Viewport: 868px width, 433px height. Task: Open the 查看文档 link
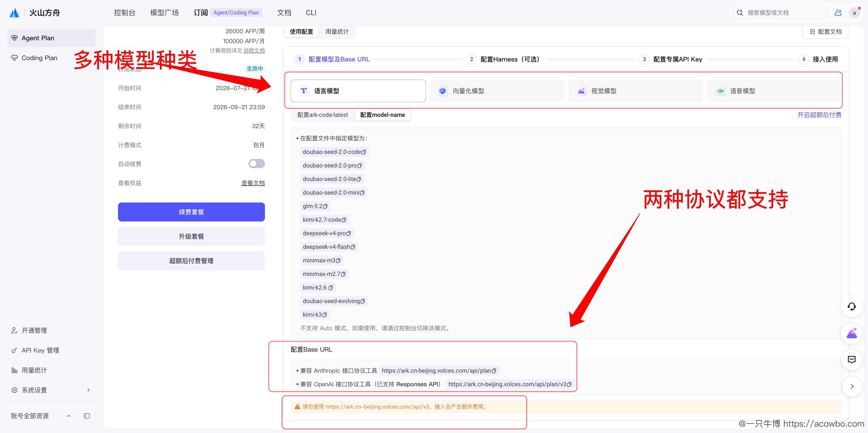pyautogui.click(x=253, y=183)
